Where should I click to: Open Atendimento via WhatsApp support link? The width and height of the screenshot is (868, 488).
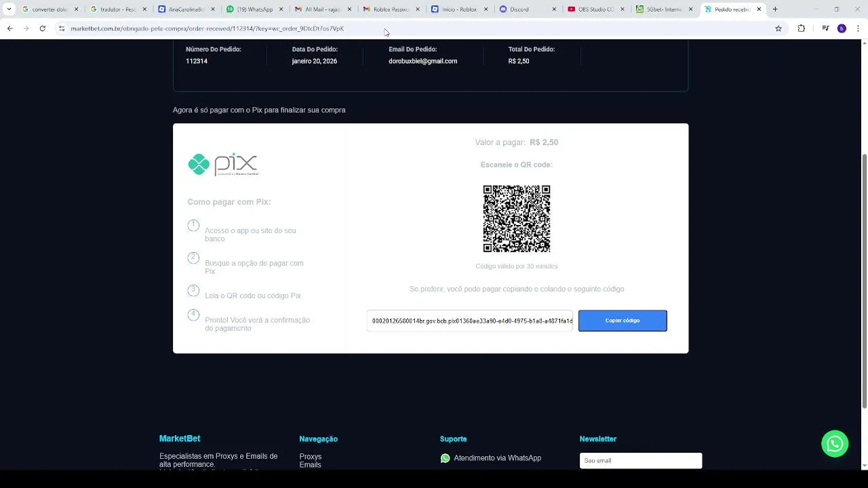pyautogui.click(x=491, y=458)
